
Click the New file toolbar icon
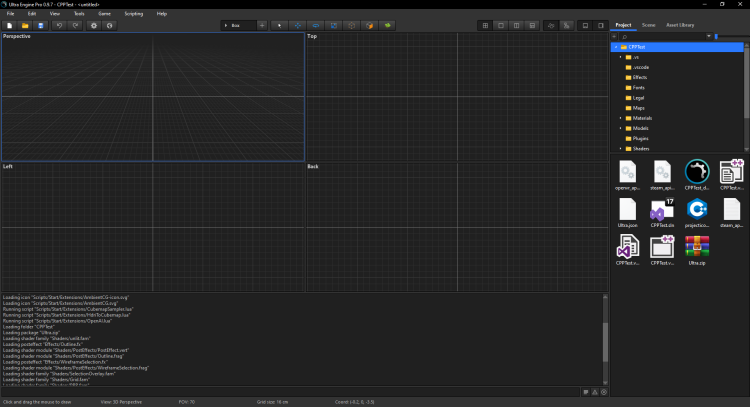pyautogui.click(x=10, y=25)
